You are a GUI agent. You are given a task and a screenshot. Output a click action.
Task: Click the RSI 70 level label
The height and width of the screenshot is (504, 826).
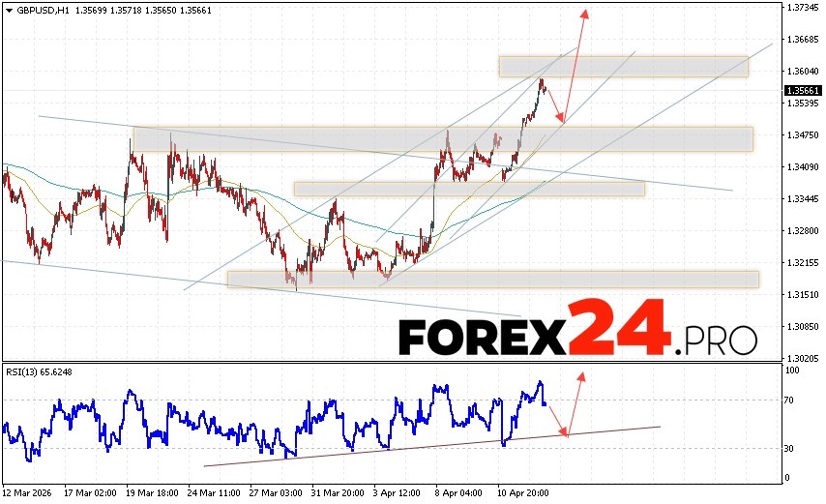click(x=790, y=400)
